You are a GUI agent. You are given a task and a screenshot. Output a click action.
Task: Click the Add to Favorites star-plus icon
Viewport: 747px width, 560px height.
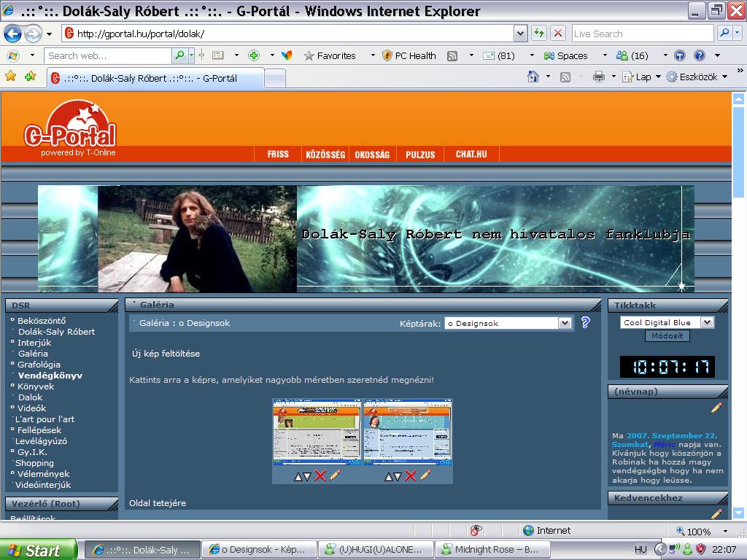31,76
